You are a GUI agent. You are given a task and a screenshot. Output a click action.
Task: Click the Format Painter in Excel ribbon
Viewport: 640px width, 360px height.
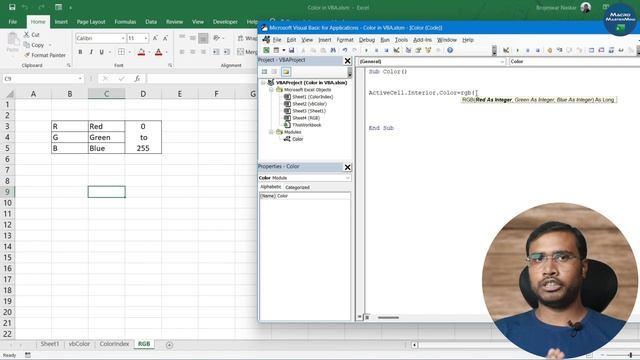point(44,55)
